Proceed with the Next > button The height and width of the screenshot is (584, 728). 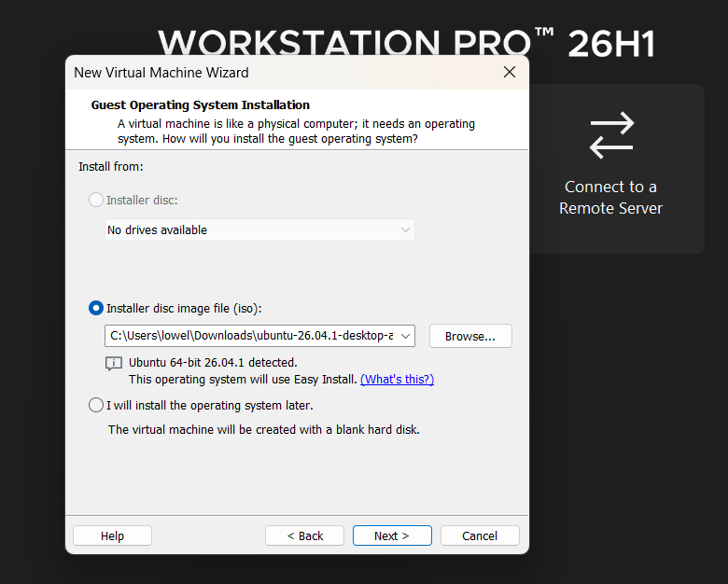click(392, 535)
